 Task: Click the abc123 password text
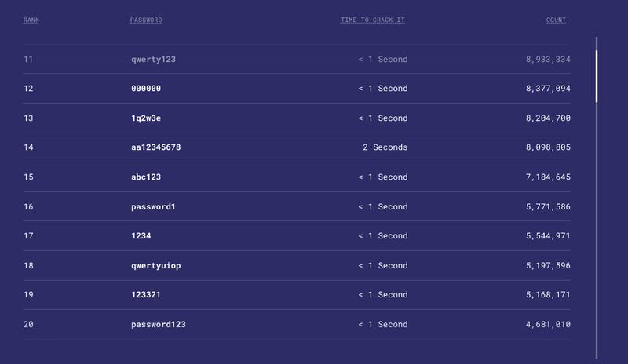[146, 177]
